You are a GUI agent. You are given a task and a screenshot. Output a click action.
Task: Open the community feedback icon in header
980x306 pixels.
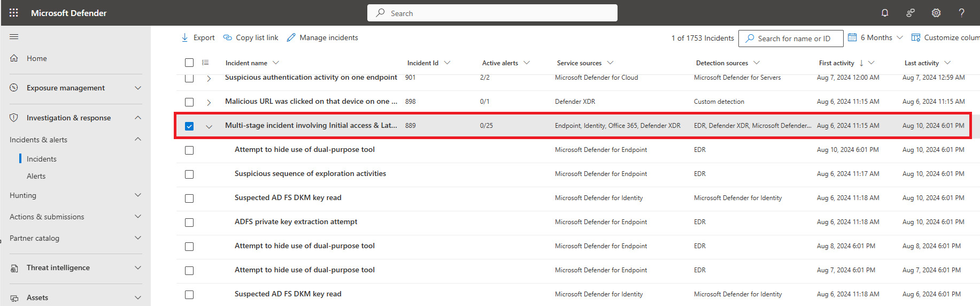[x=910, y=13]
